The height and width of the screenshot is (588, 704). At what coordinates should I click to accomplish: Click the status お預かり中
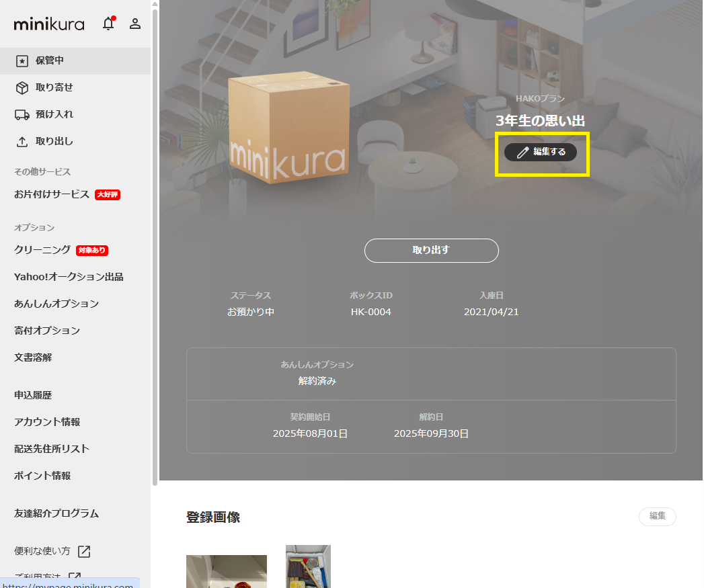click(x=251, y=312)
